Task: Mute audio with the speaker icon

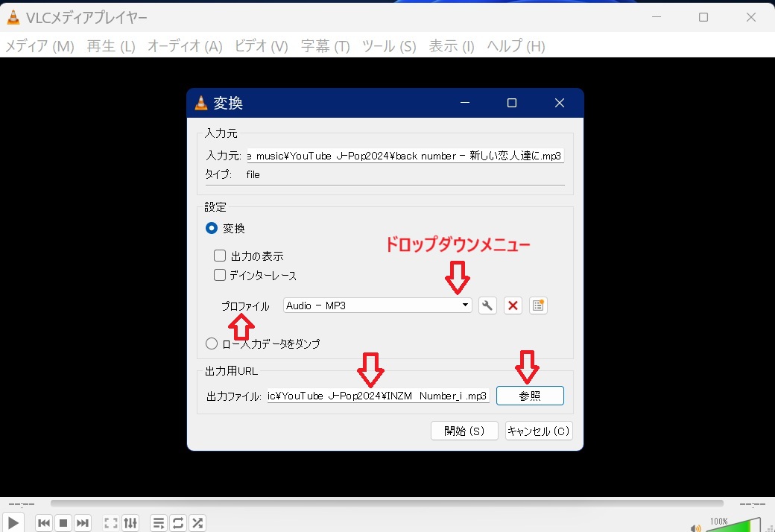Action: coord(696,528)
